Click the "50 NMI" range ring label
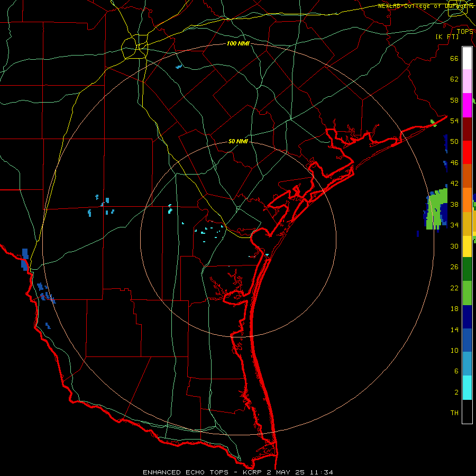 (x=238, y=141)
